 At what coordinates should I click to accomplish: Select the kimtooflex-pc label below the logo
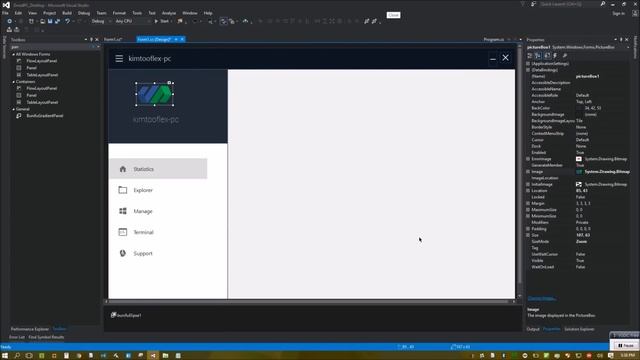pyautogui.click(x=156, y=120)
